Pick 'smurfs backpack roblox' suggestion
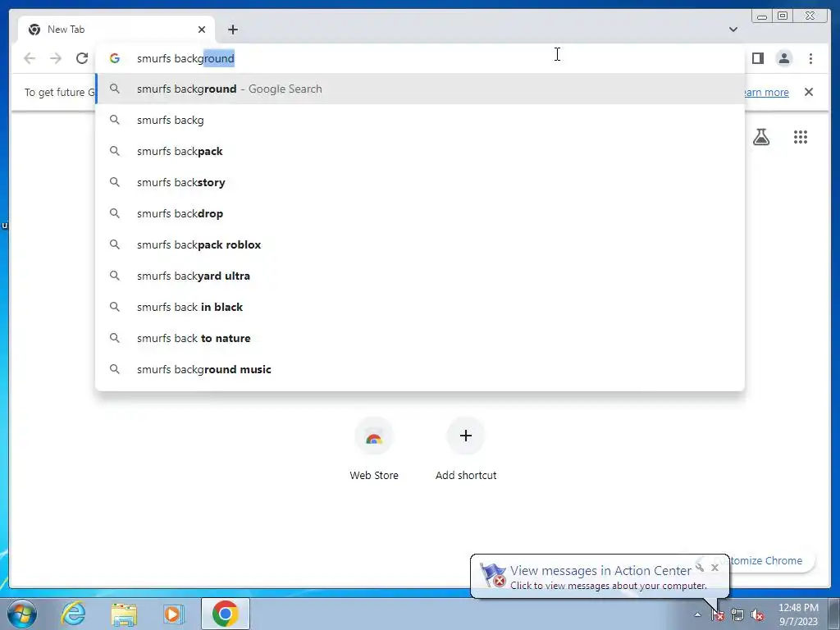This screenshot has height=630, width=840. coord(419,244)
